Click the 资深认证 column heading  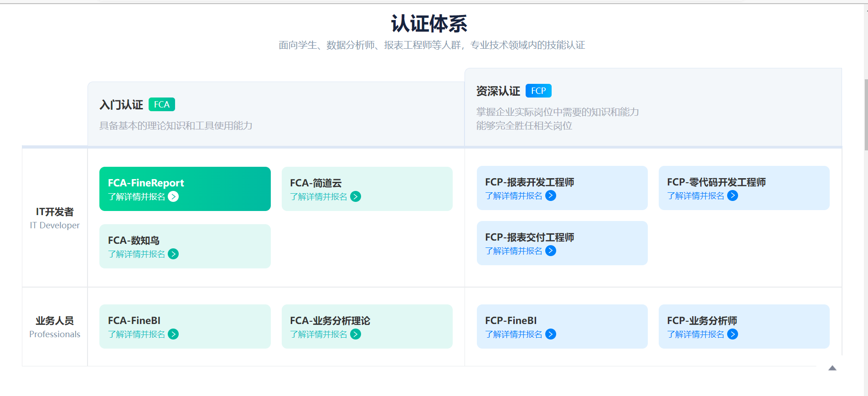point(498,91)
